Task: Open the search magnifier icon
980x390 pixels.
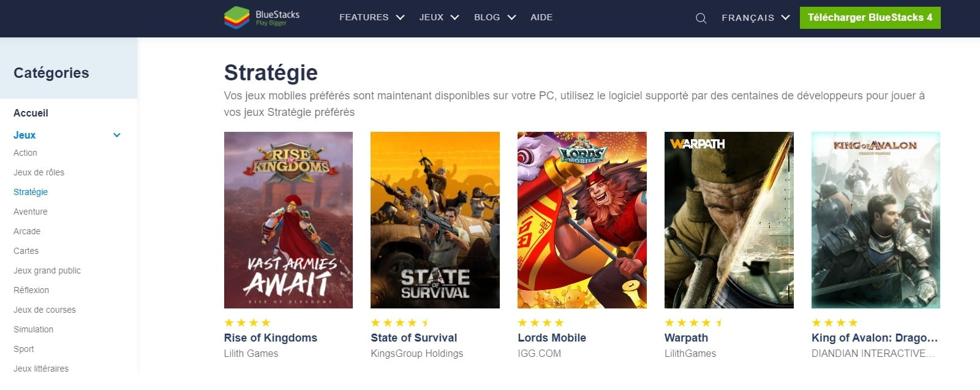Action: [x=701, y=18]
